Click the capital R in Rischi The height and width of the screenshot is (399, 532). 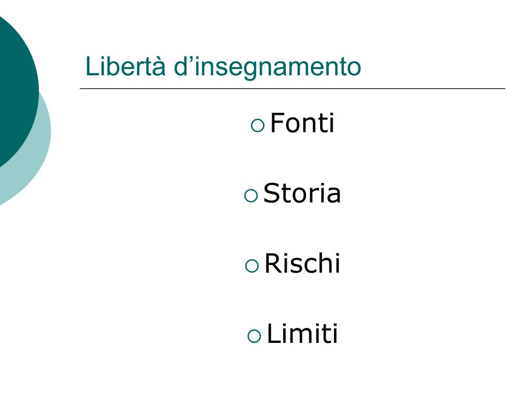pyautogui.click(x=273, y=263)
